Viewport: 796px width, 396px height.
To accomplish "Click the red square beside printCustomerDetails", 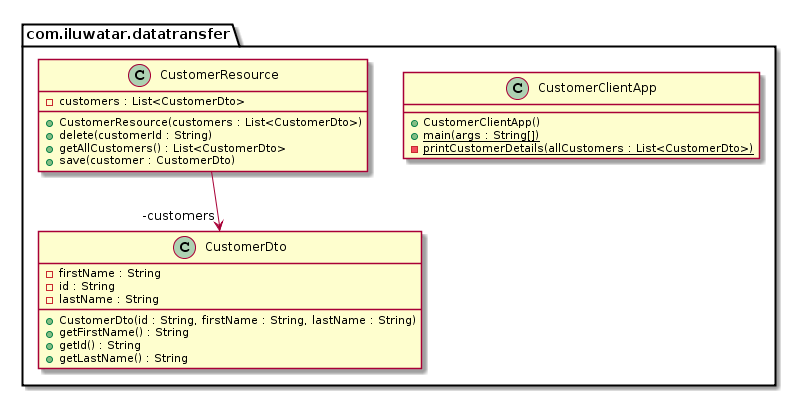I will [x=414, y=149].
